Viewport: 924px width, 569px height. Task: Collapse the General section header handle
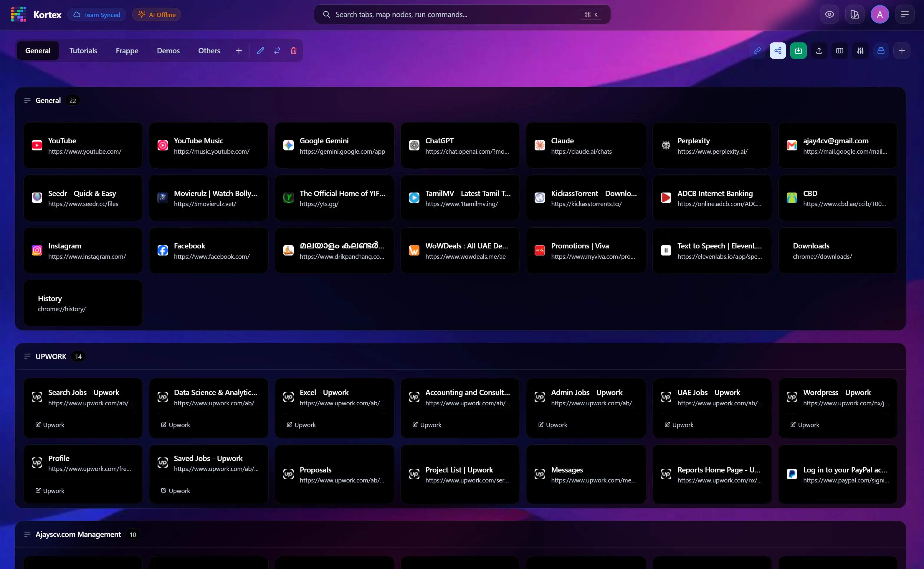coord(27,100)
